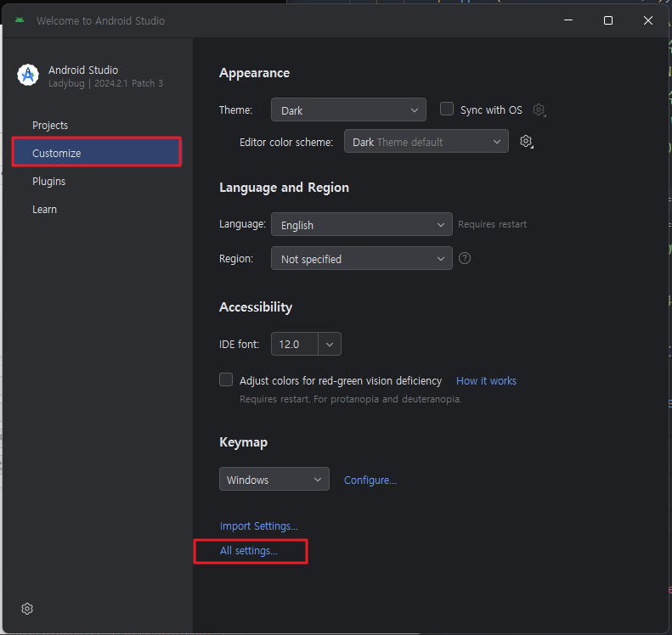Open the IDE font size dropdown arrow
672x635 pixels.
pos(329,344)
